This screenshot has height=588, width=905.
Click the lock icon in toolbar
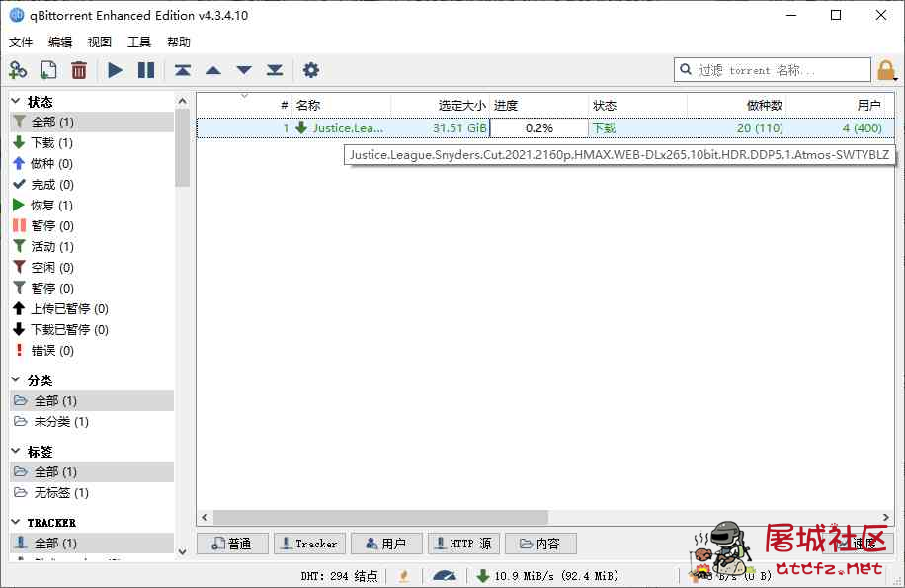(886, 71)
